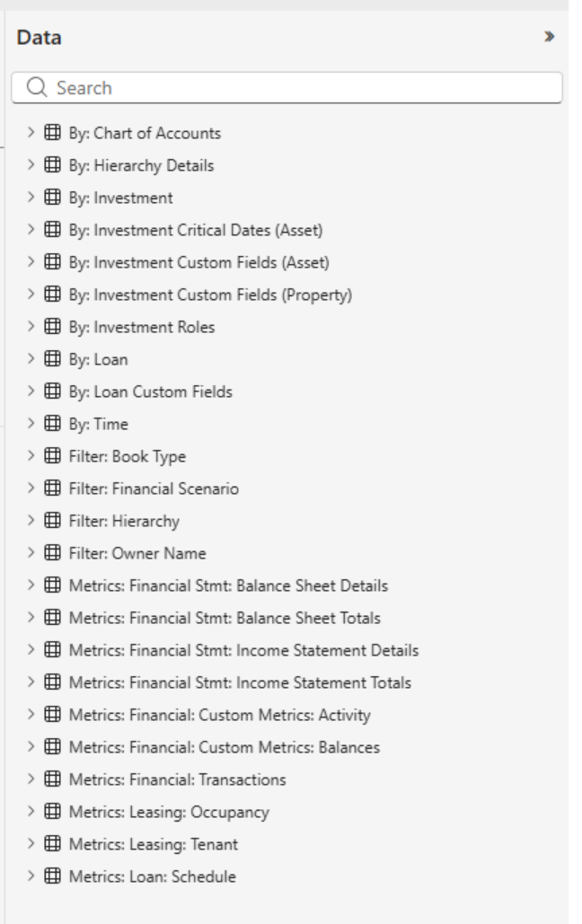Select By: Investment Critical Dates (Asset)
Image resolution: width=582 pixels, height=924 pixels.
[x=196, y=230]
